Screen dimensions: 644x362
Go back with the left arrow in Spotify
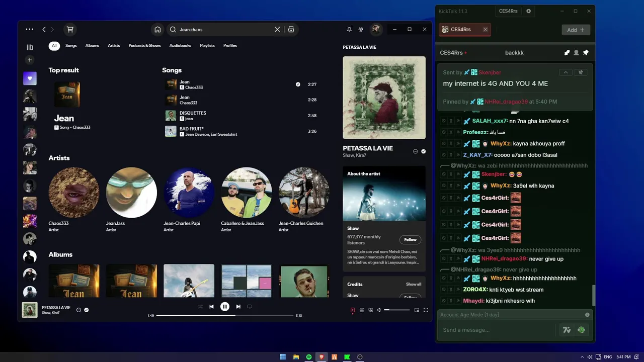(x=44, y=29)
